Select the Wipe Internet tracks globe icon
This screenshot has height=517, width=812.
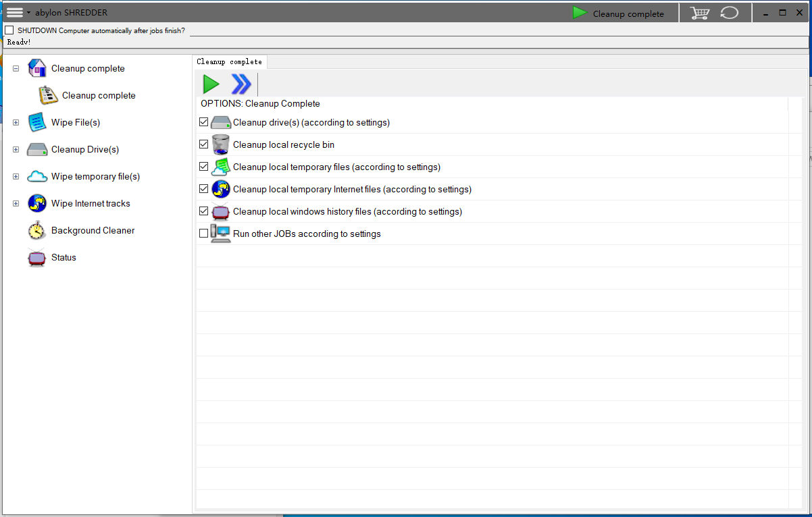[37, 203]
